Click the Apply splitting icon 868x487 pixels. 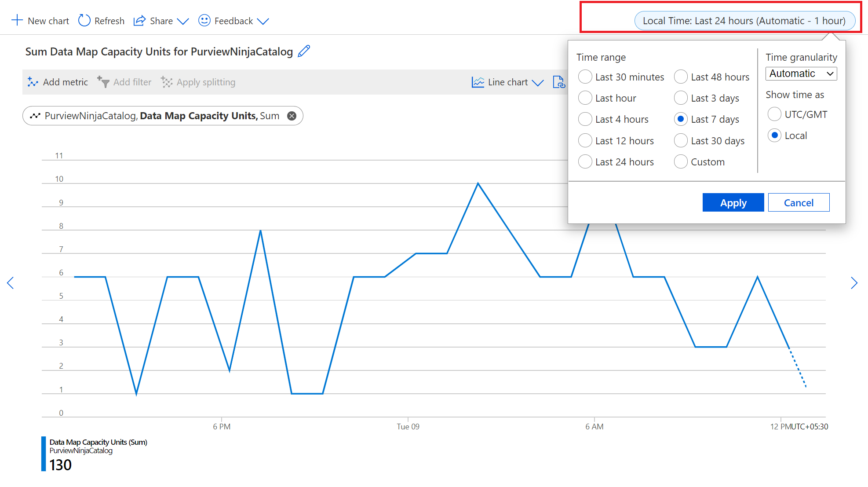click(167, 82)
